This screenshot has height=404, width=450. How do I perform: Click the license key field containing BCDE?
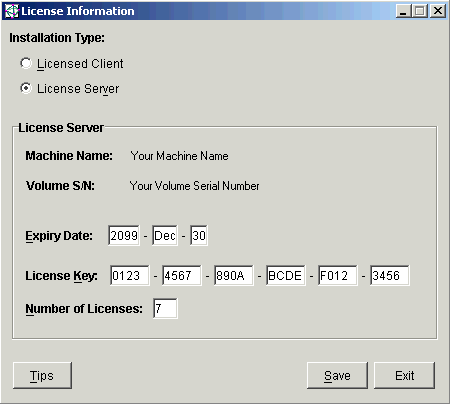click(x=286, y=275)
